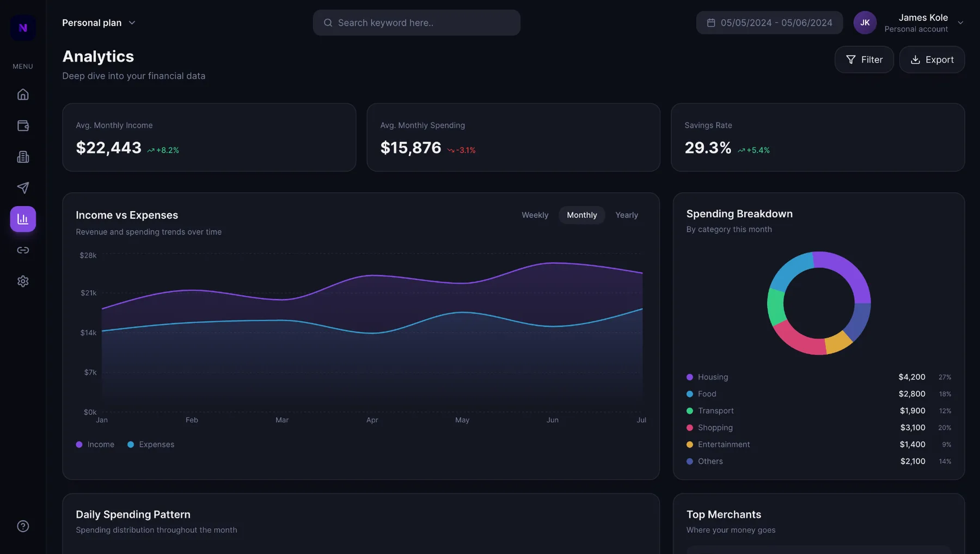This screenshot has width=980, height=554.
Task: Open the Home sidebar icon
Action: tap(23, 95)
